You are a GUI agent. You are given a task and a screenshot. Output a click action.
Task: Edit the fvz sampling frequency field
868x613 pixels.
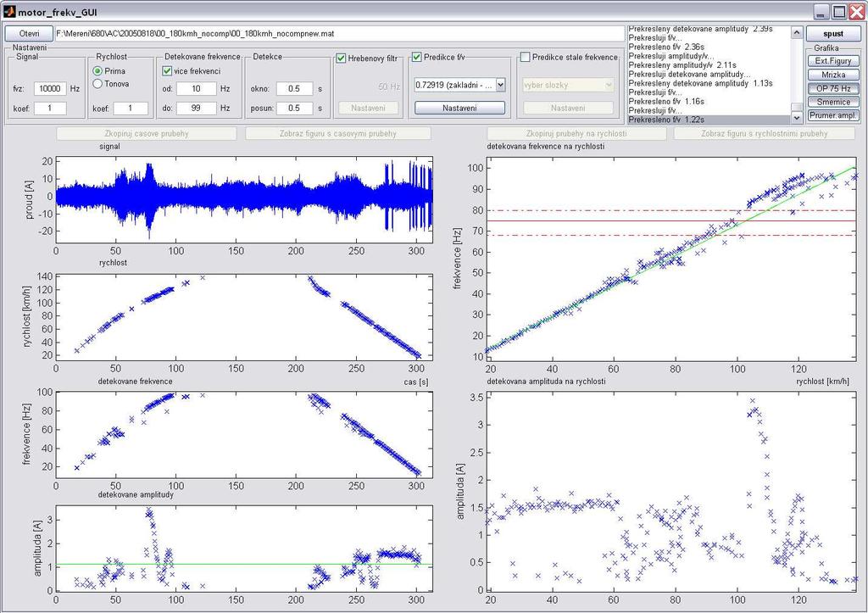50,88
